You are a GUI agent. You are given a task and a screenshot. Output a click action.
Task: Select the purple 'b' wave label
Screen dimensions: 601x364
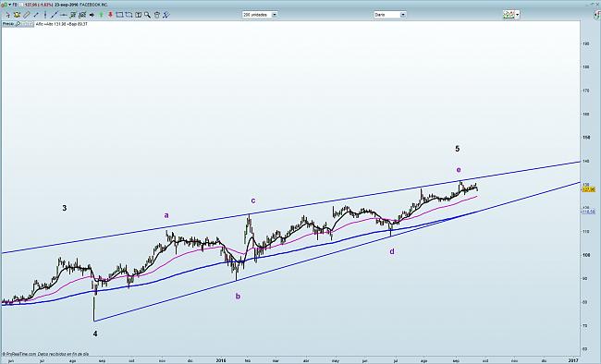coord(238,296)
